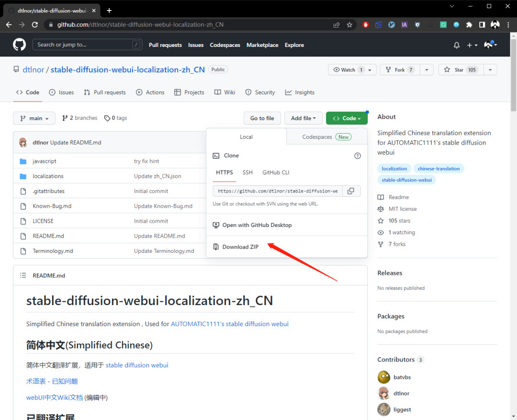The height and width of the screenshot is (420, 517).
Task: Open the browser extensions puzzle icon
Action: point(469,25)
